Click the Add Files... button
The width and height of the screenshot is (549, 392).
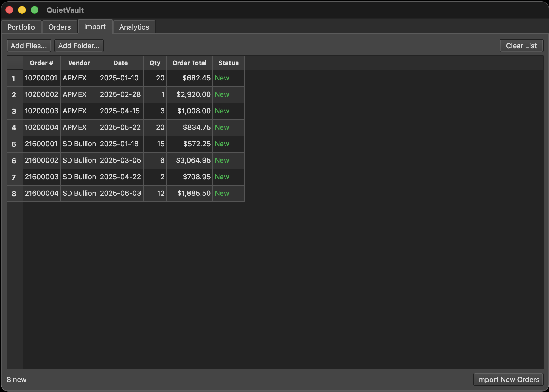point(29,46)
